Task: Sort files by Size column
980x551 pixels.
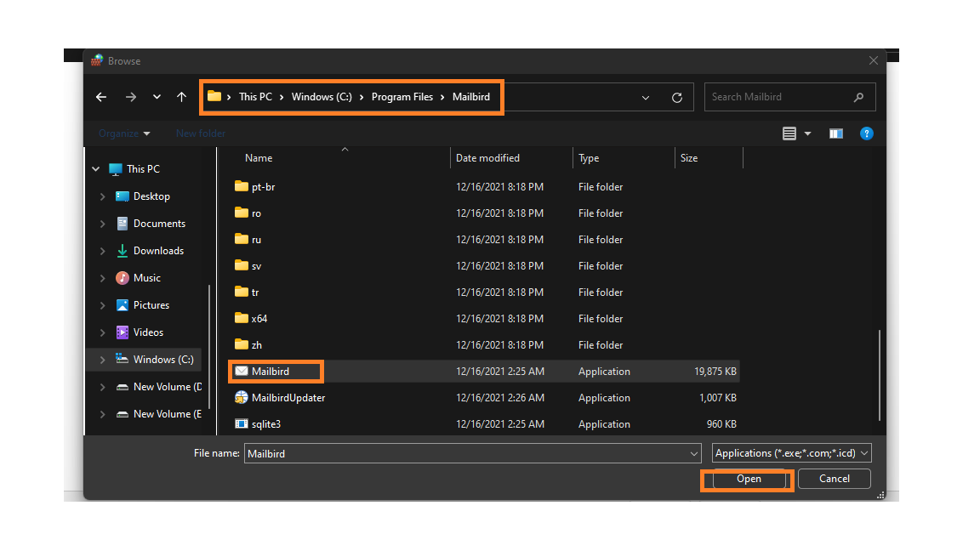Action: [x=689, y=158]
